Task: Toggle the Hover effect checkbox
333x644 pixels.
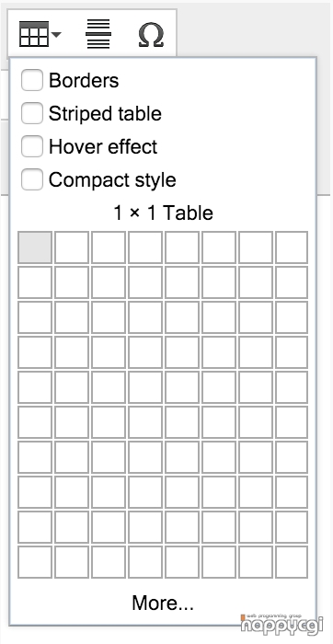Action: coord(32,146)
